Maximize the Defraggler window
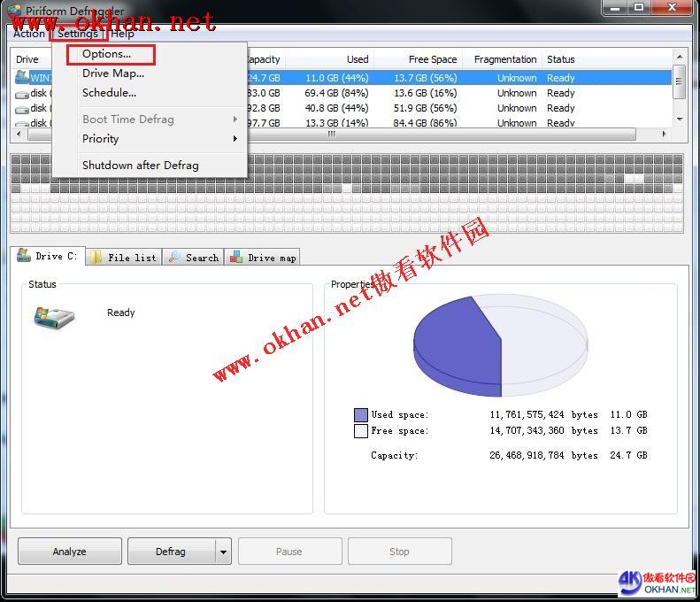700x602 pixels. (639, 8)
